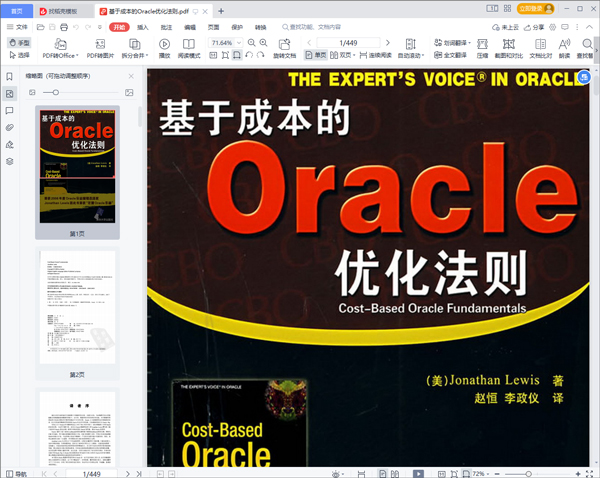Toggle the thumbnail panel icon in sidebar
Viewport: 600px width, 478px height.
pyautogui.click(x=10, y=94)
